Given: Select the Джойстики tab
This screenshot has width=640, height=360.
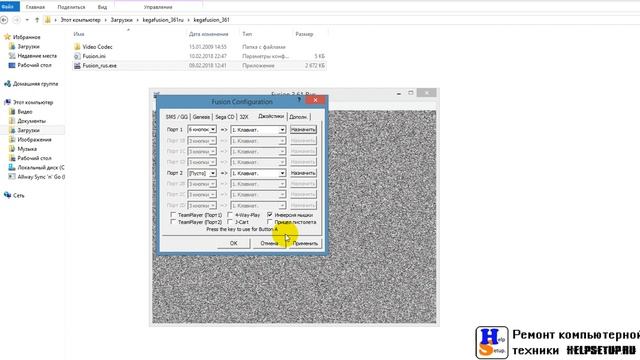Looking at the screenshot, I should coord(271,116).
